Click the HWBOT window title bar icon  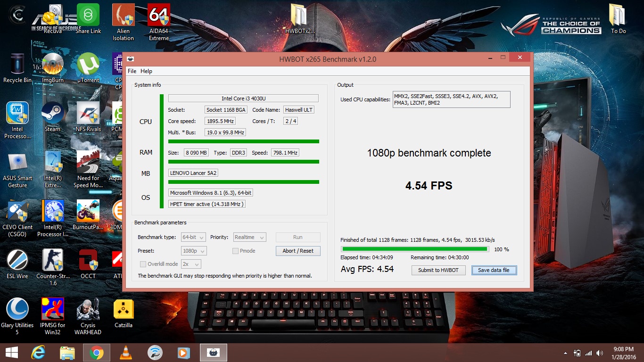click(131, 59)
